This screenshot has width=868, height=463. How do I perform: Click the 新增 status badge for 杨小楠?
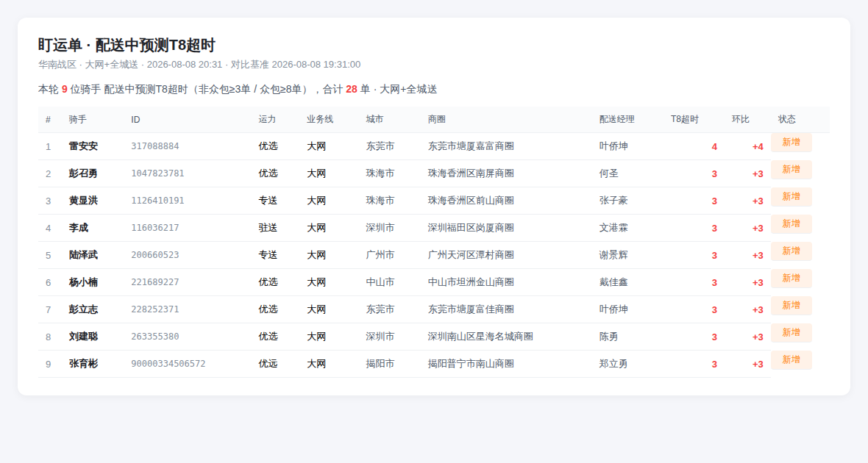tap(791, 279)
